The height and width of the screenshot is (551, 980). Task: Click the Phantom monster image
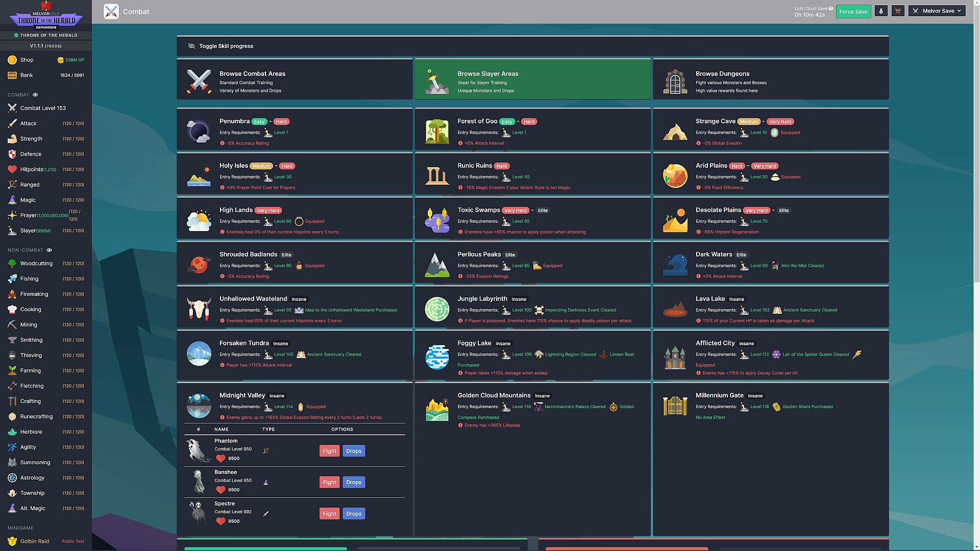point(198,450)
